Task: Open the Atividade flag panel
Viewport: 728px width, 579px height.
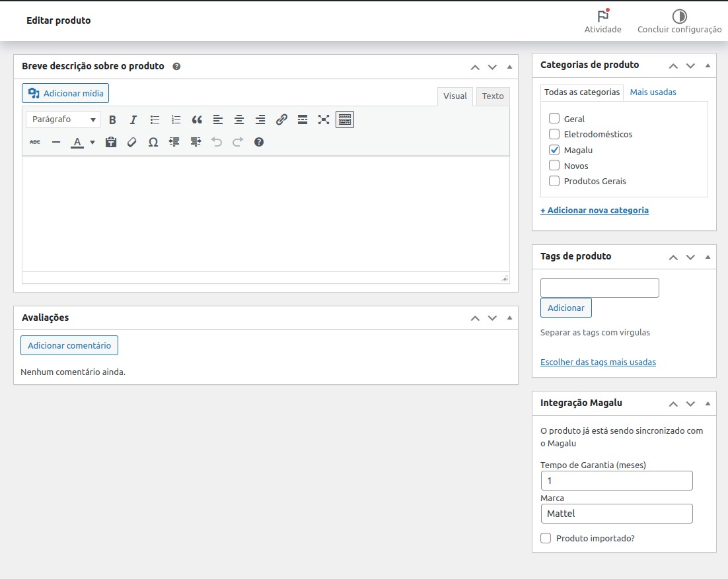Action: tap(602, 21)
